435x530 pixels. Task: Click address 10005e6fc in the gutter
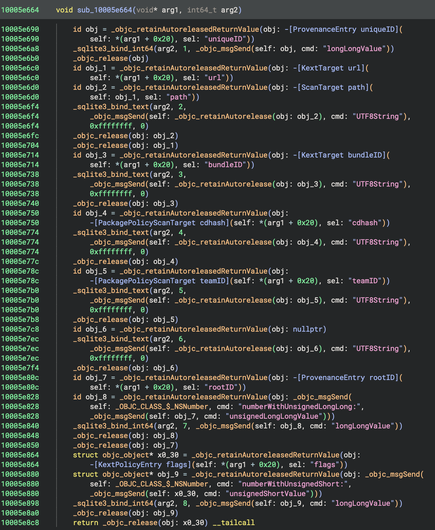pos(20,136)
